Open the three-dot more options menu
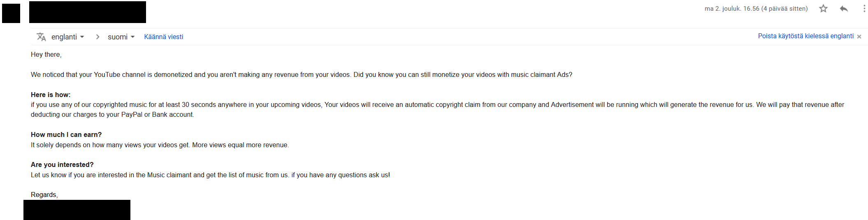Viewport: 868px width, 220px height. point(864,9)
